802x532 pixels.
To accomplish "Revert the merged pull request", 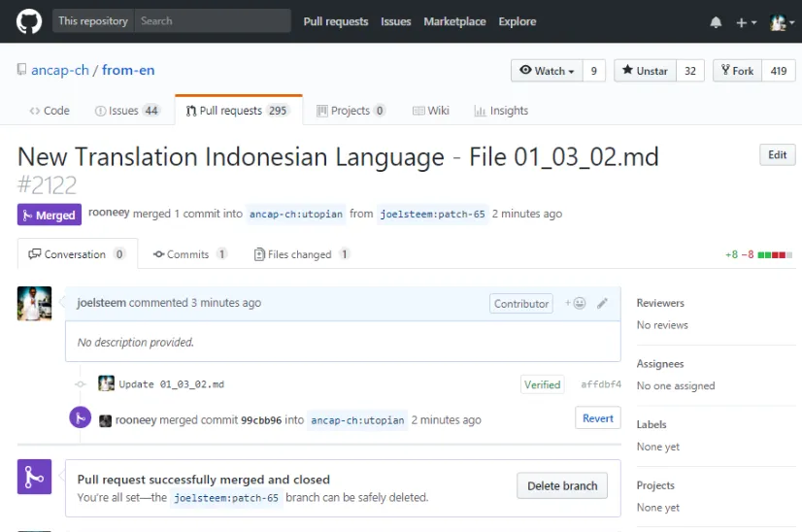I will point(597,417).
